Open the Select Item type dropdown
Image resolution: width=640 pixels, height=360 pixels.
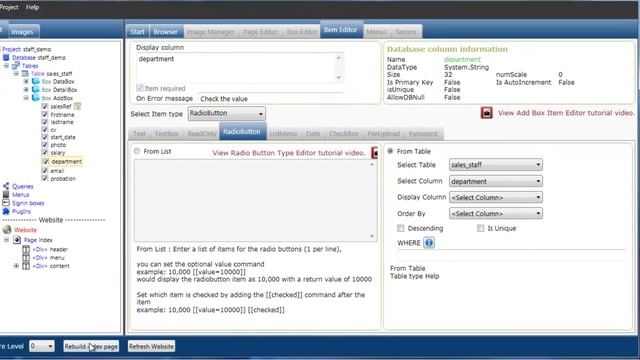(x=227, y=113)
